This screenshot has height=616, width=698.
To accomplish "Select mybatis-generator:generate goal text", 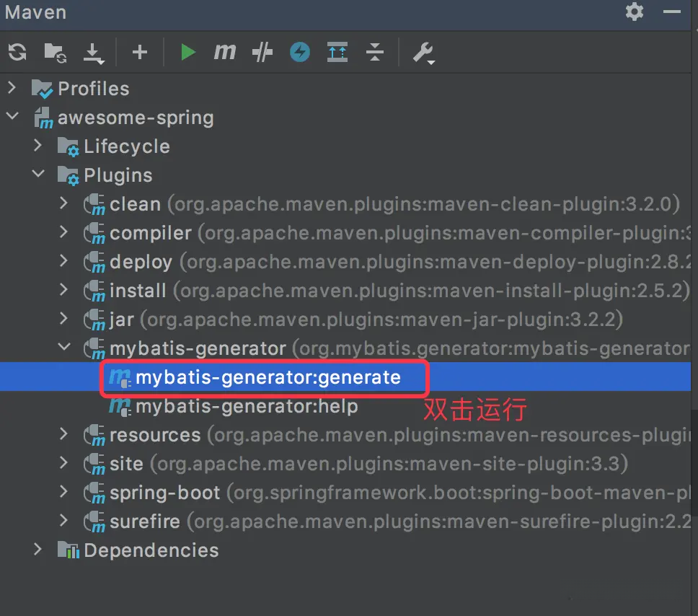I will tap(268, 378).
